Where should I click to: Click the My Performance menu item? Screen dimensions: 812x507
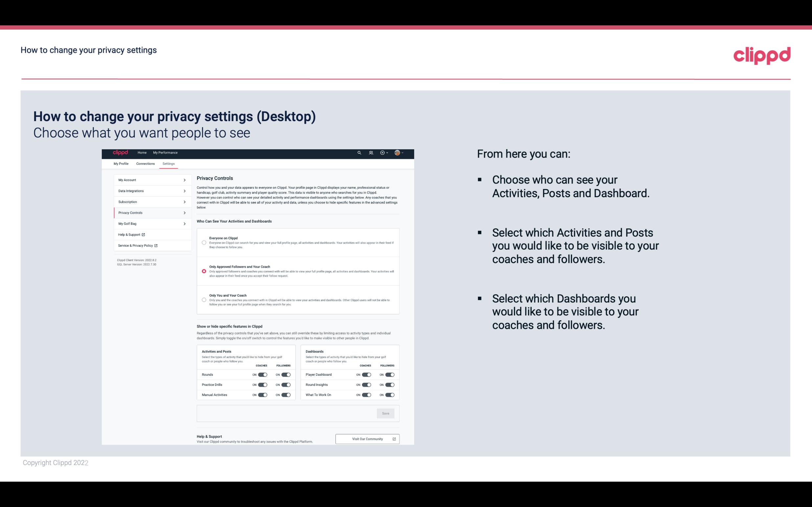click(166, 153)
